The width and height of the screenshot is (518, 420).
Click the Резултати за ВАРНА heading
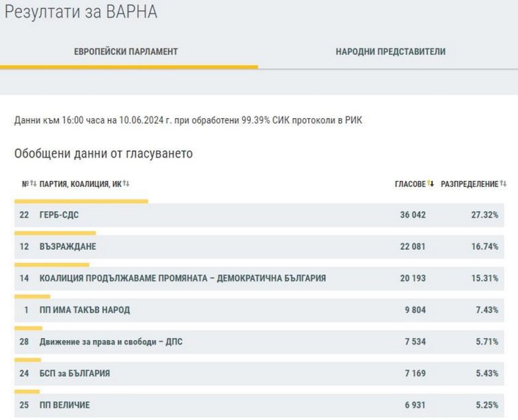[x=81, y=12]
